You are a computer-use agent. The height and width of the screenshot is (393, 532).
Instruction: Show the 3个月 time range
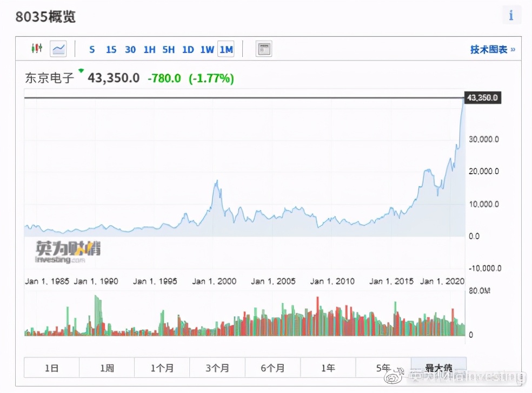[217, 368]
